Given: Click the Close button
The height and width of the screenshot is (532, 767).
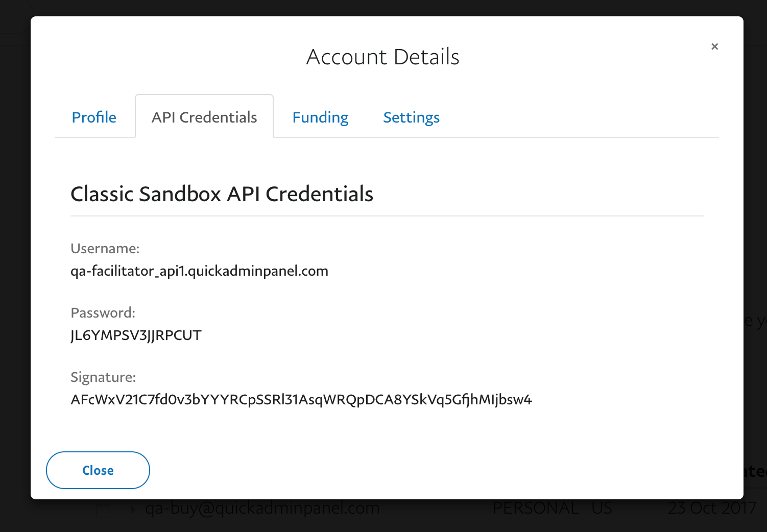Looking at the screenshot, I should (98, 470).
